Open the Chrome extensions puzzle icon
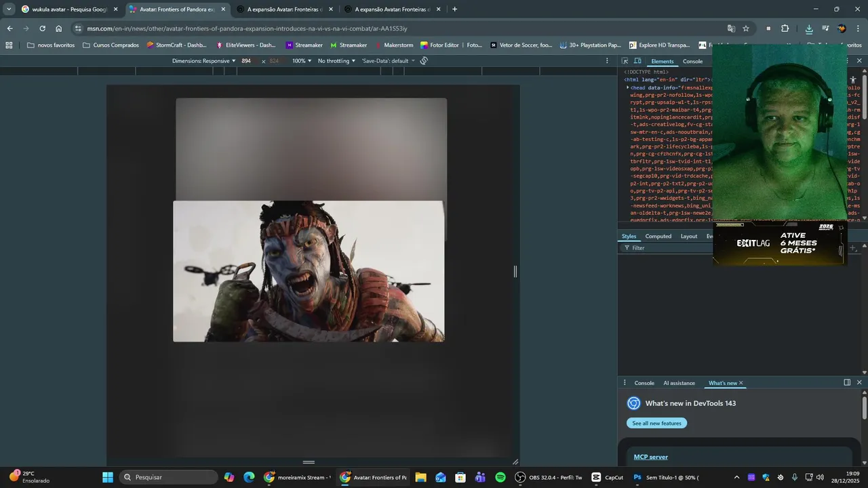 pyautogui.click(x=785, y=28)
